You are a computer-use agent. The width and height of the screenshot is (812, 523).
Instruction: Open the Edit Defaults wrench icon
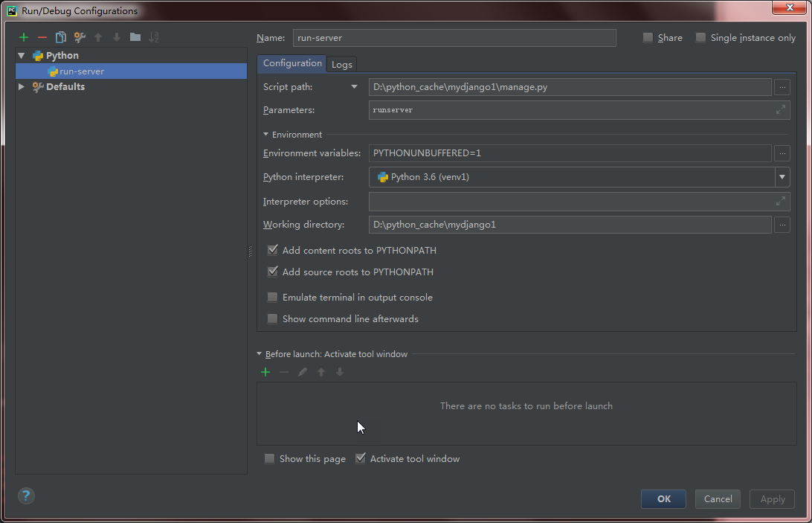[80, 37]
